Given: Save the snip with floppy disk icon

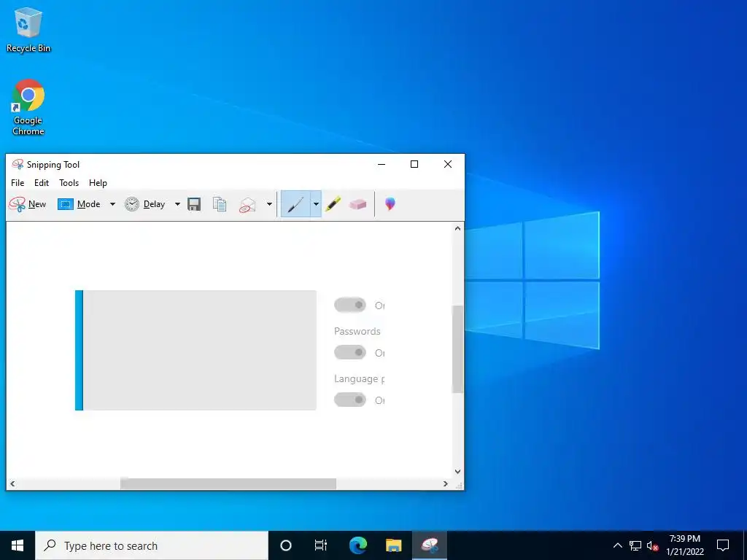Looking at the screenshot, I should click(x=194, y=204).
